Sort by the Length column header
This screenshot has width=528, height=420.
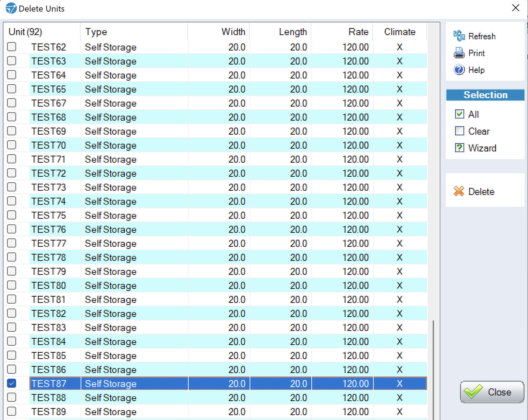280,32
